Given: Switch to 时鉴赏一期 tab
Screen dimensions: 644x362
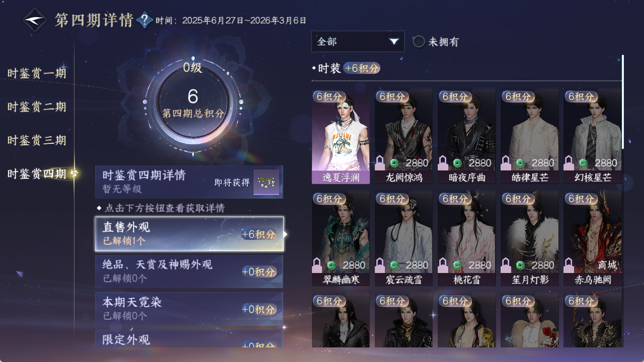Looking at the screenshot, I should click(x=37, y=73).
